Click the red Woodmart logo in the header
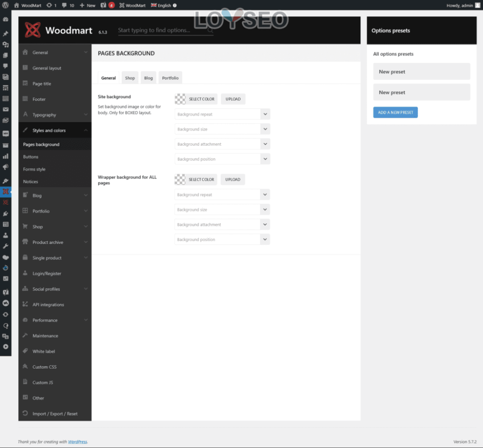The width and height of the screenshot is (483, 448). [x=33, y=30]
